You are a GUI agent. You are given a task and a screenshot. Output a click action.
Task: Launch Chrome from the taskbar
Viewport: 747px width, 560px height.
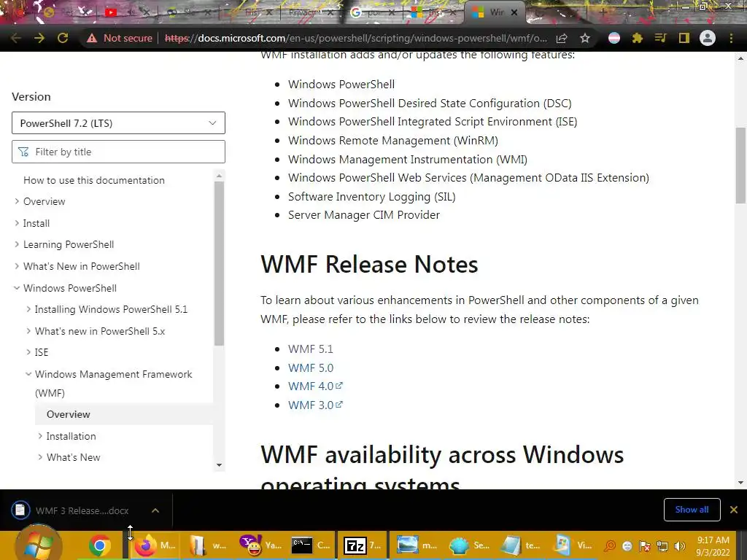click(x=99, y=545)
